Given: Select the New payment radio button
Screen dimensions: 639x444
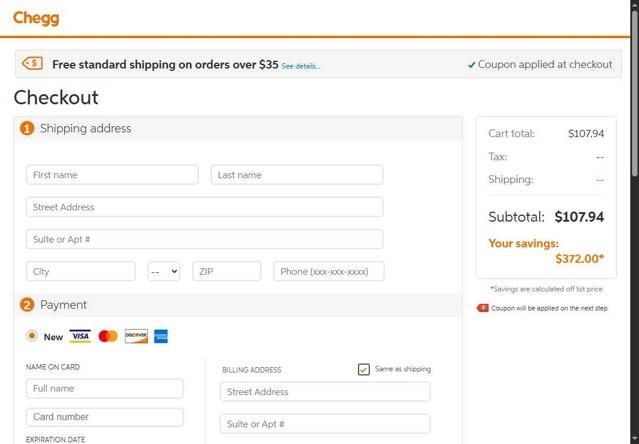Looking at the screenshot, I should 32,336.
